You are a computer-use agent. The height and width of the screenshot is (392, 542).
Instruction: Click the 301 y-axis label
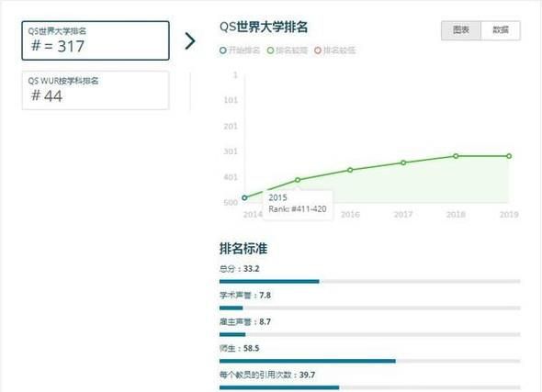pyautogui.click(x=231, y=151)
